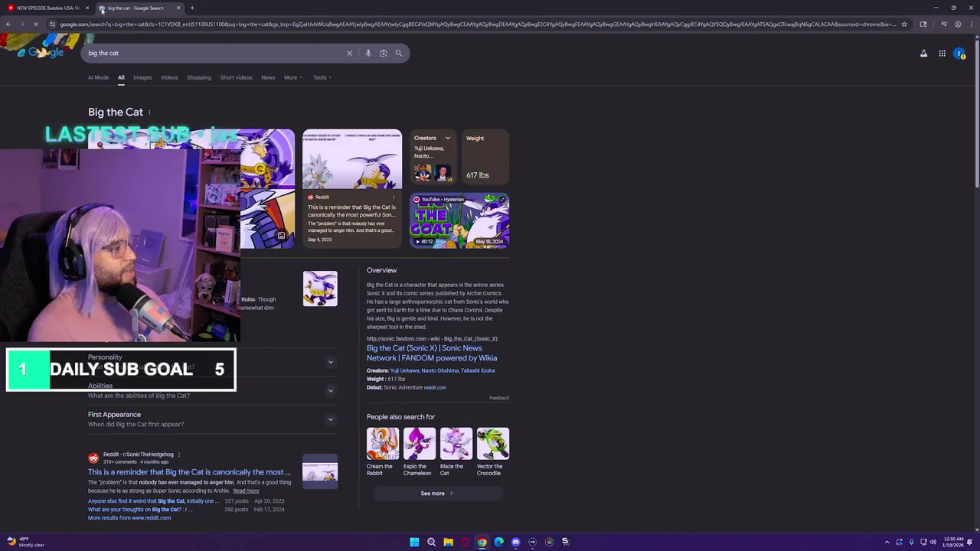The image size is (980, 551).
Task: Open more options for Big the Cat heading
Action: [x=149, y=112]
